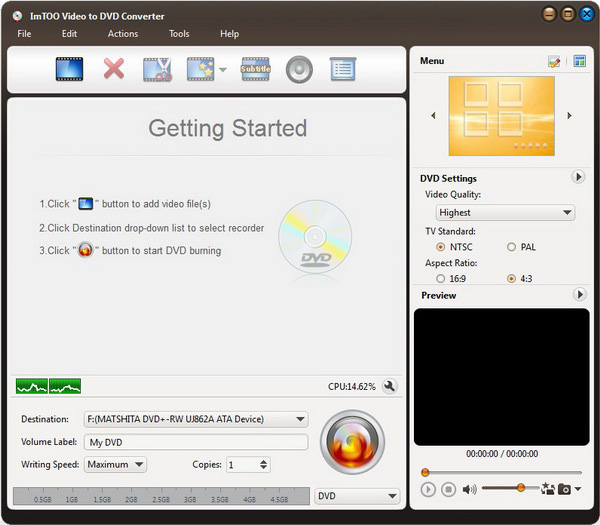Mute the preview volume speaker icon
The width and height of the screenshot is (600, 525).
[470, 489]
